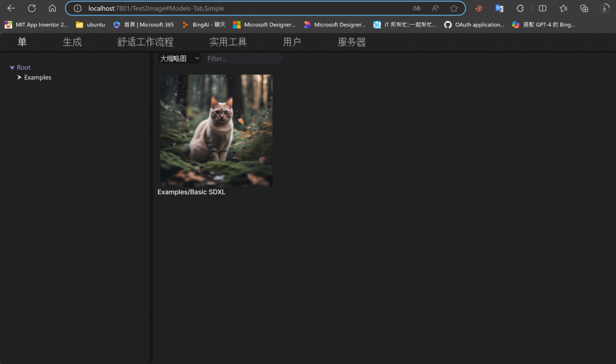
Task: Switch to the 生成 tab
Action: click(x=72, y=42)
